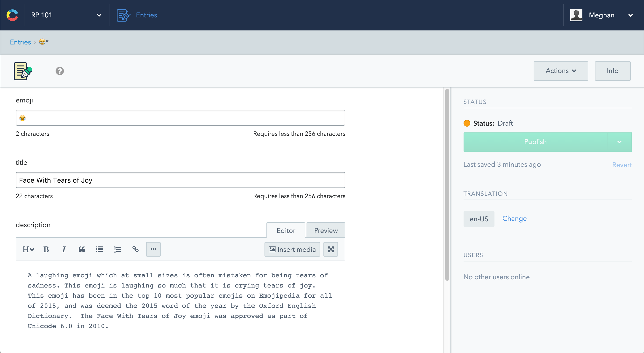Insert a blockquote in the description
The width and height of the screenshot is (644, 353).
point(82,249)
